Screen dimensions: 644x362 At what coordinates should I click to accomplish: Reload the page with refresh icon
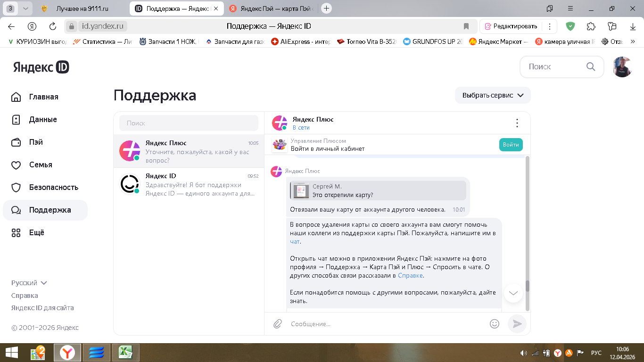(x=53, y=26)
